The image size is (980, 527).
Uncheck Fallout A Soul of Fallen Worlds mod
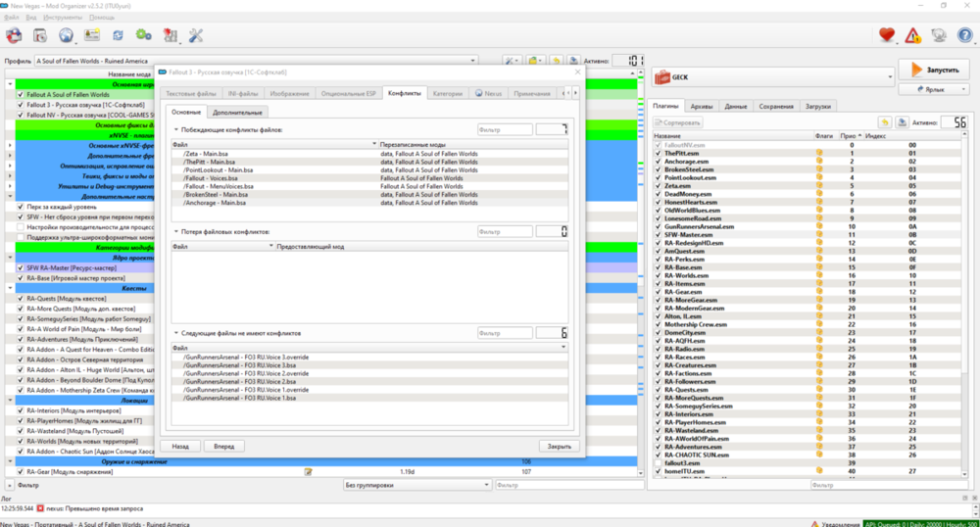[20, 95]
